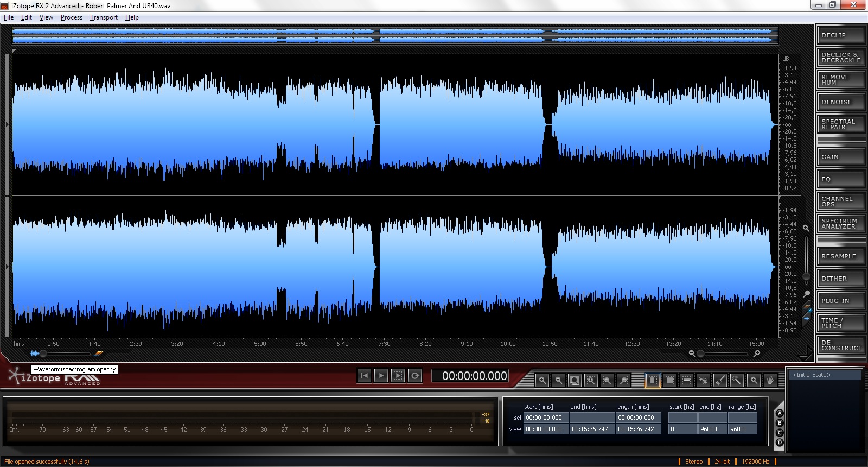Click the selection start time field

coord(546,418)
